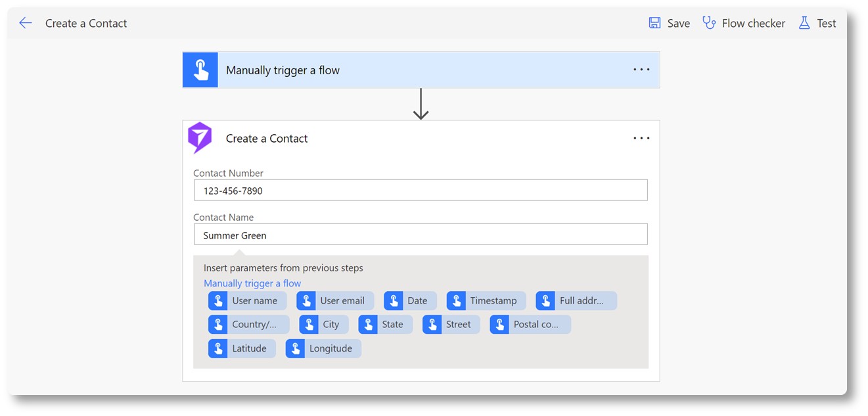Select the Date dynamic content token

click(x=410, y=301)
